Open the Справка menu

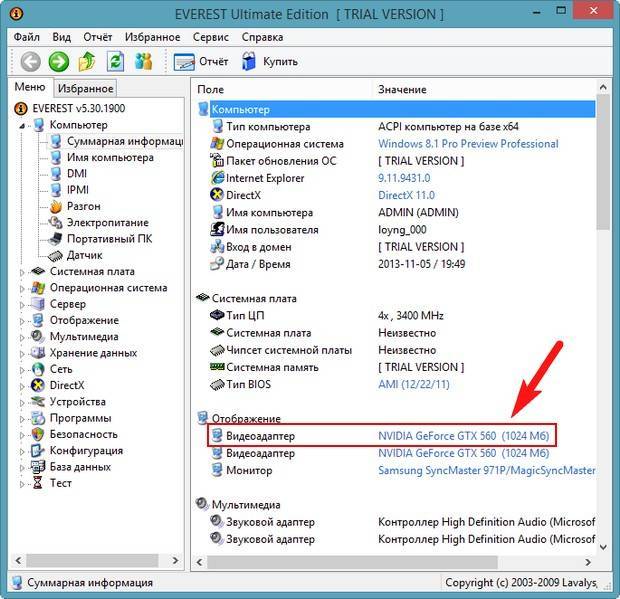pyautogui.click(x=262, y=37)
